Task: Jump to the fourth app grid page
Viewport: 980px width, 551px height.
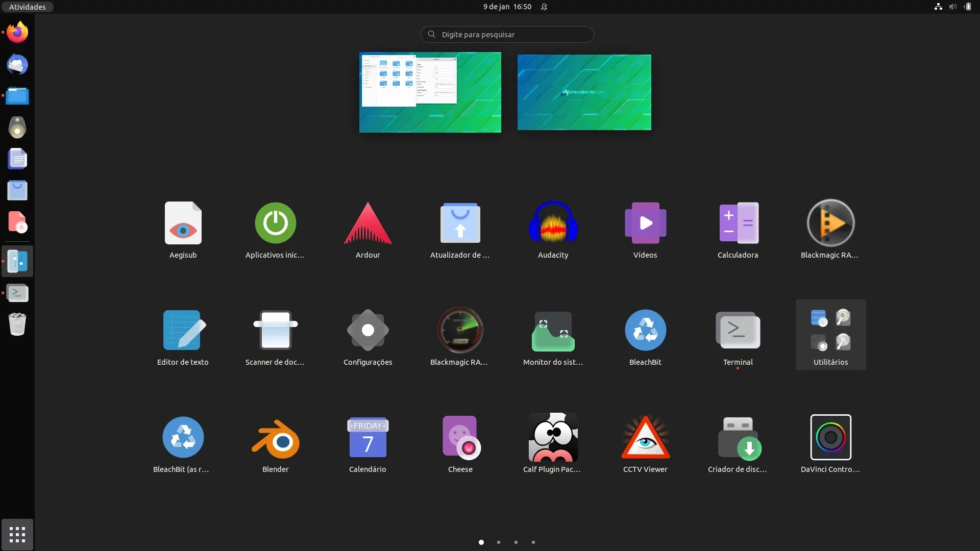Action: pos(533,542)
